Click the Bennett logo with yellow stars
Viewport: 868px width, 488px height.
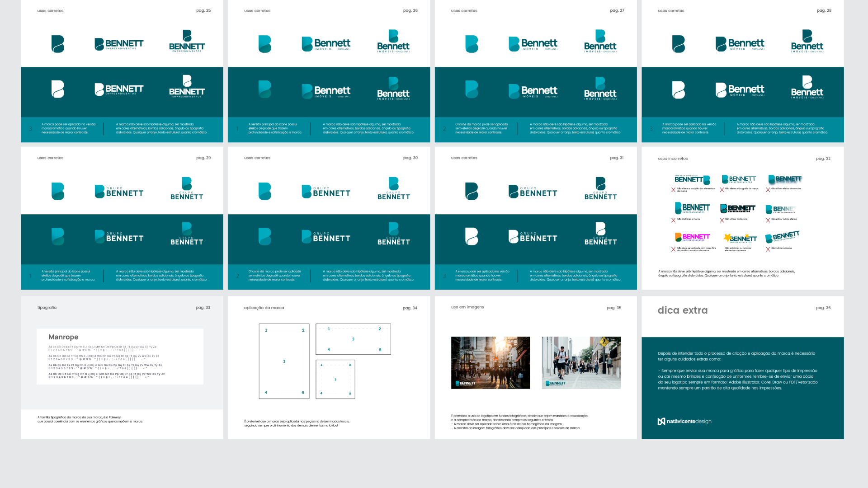tap(740, 238)
